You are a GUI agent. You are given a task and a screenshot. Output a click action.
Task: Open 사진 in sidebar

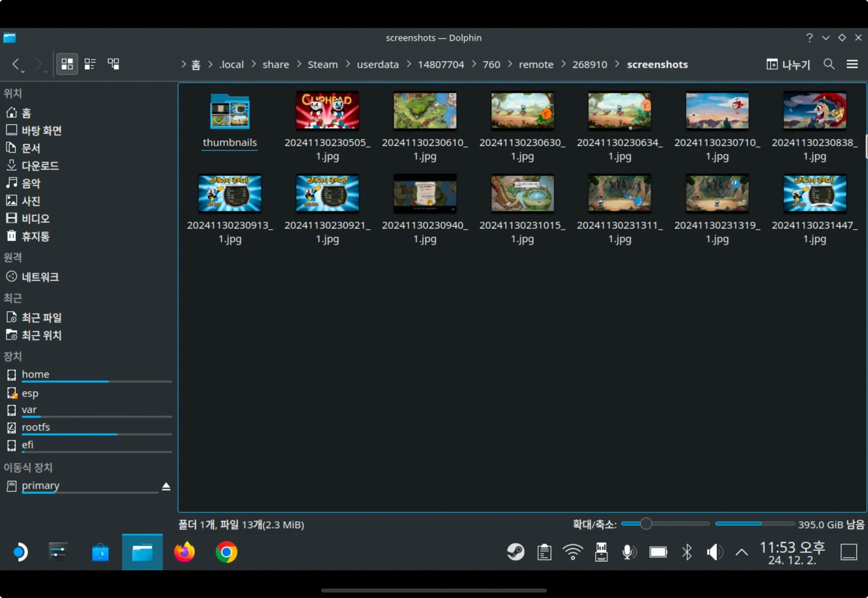[x=88, y=201]
